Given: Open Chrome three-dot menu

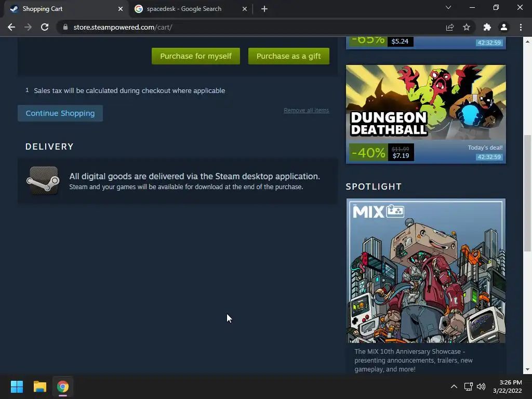Looking at the screenshot, I should tap(521, 27).
